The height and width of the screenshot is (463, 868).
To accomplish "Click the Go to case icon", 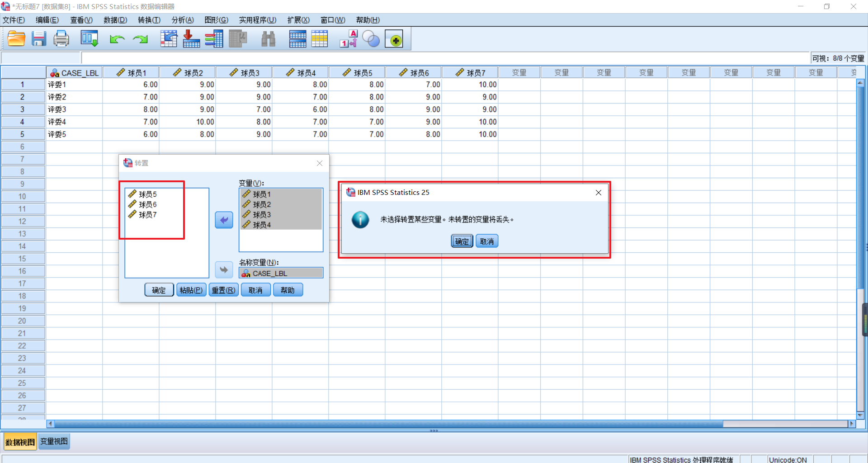I will tap(169, 39).
